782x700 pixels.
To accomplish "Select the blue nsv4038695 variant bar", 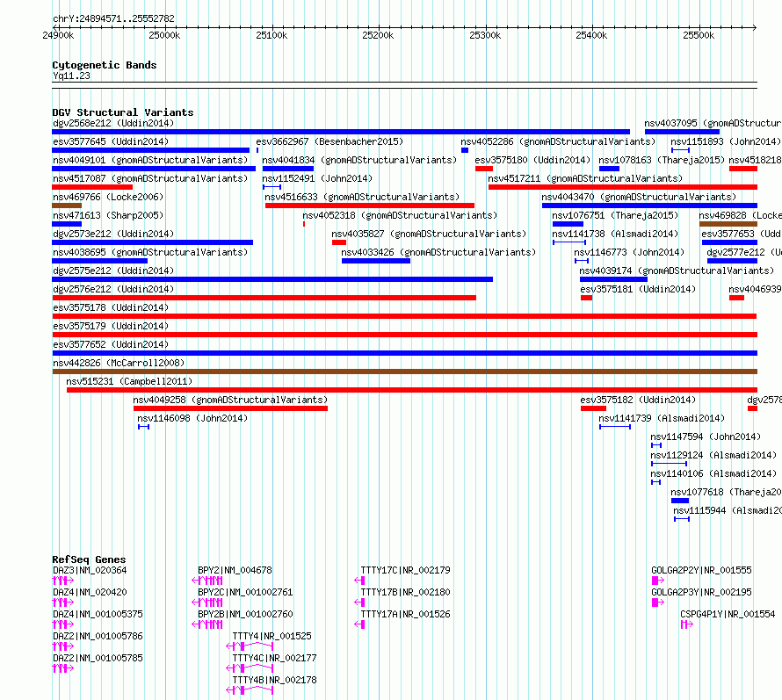I will pos(100,261).
